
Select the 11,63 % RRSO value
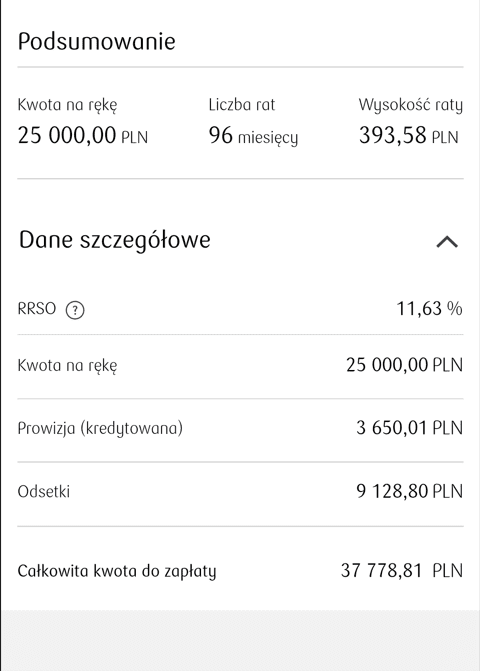pyautogui.click(x=430, y=309)
